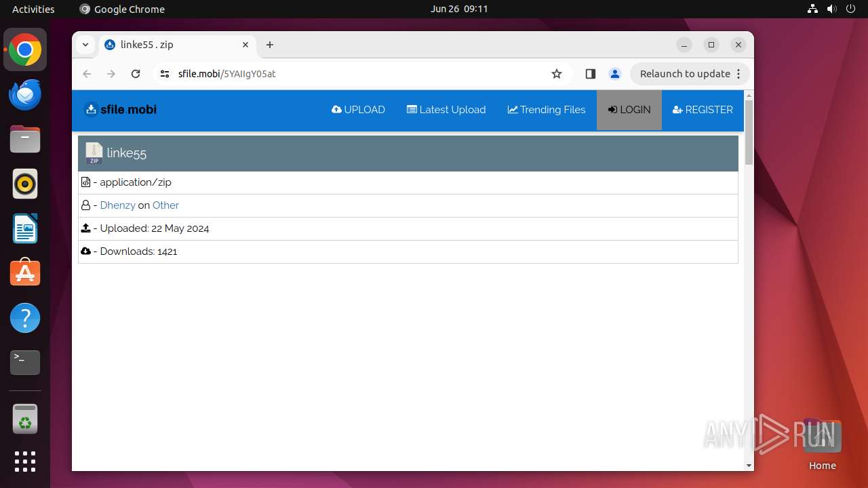Open the Activities overview
The height and width of the screenshot is (488, 868).
pos(33,9)
